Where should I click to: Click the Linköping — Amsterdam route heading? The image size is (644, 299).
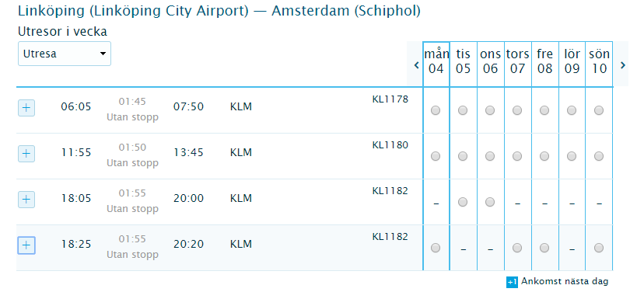[x=219, y=11]
